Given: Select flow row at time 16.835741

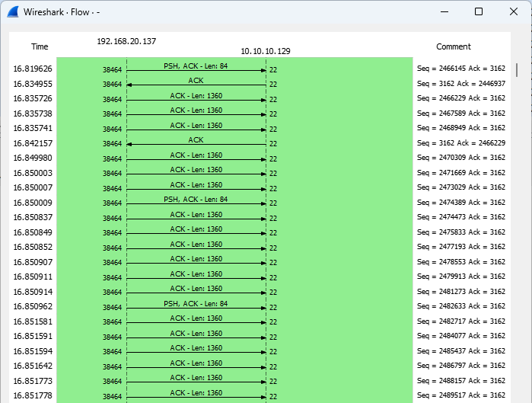Looking at the screenshot, I should (x=260, y=128).
